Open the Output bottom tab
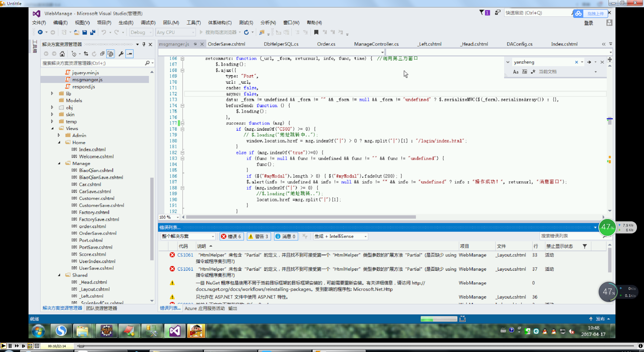Screen dimensions: 644x352 pyautogui.click(x=233, y=308)
